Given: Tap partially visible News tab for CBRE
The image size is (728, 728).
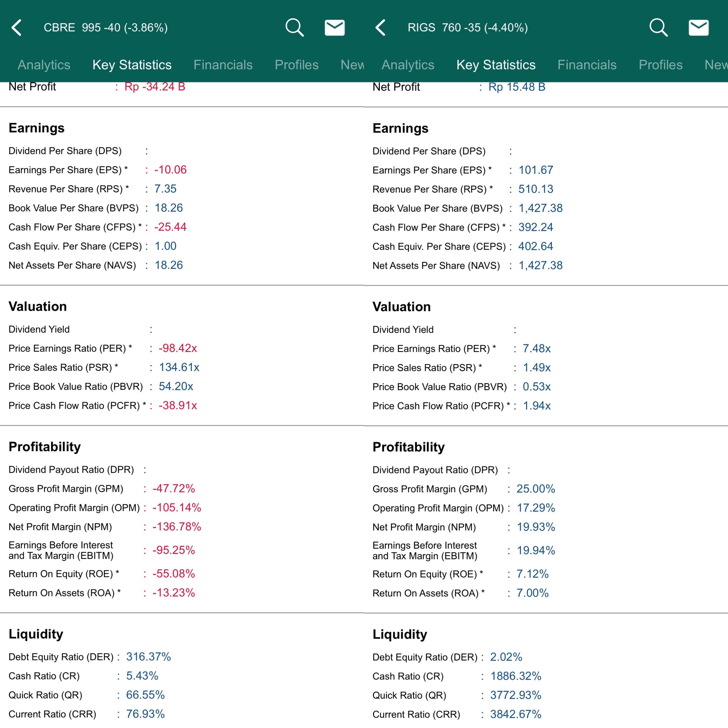Looking at the screenshot, I should pyautogui.click(x=352, y=65).
